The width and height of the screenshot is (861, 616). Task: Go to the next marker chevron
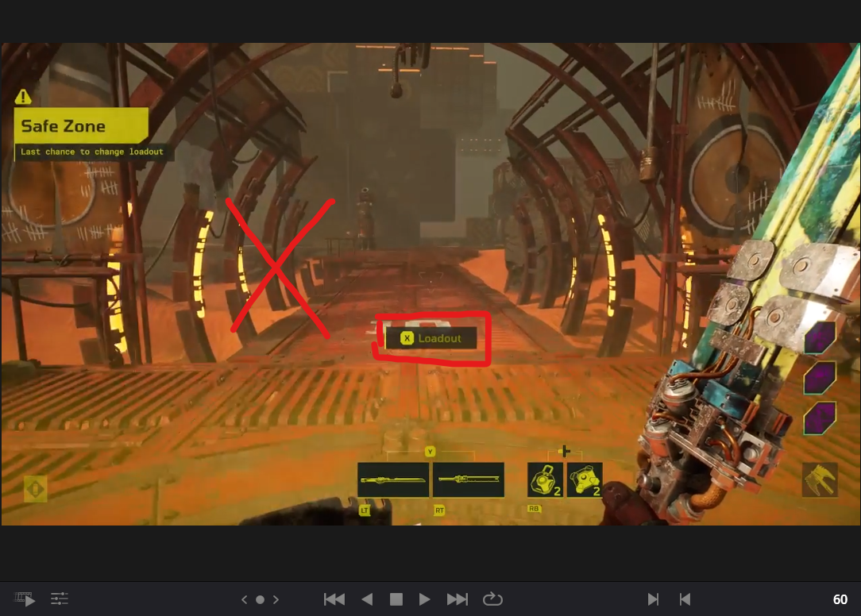tap(276, 599)
